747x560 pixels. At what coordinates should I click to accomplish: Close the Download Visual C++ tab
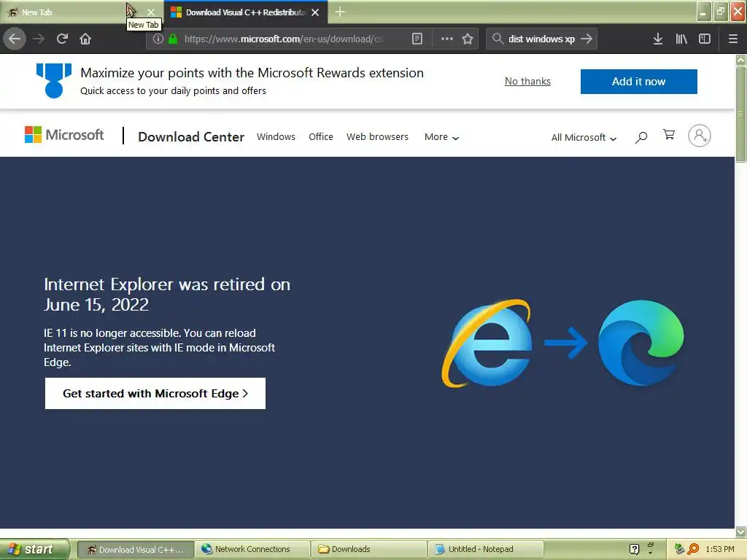point(315,12)
